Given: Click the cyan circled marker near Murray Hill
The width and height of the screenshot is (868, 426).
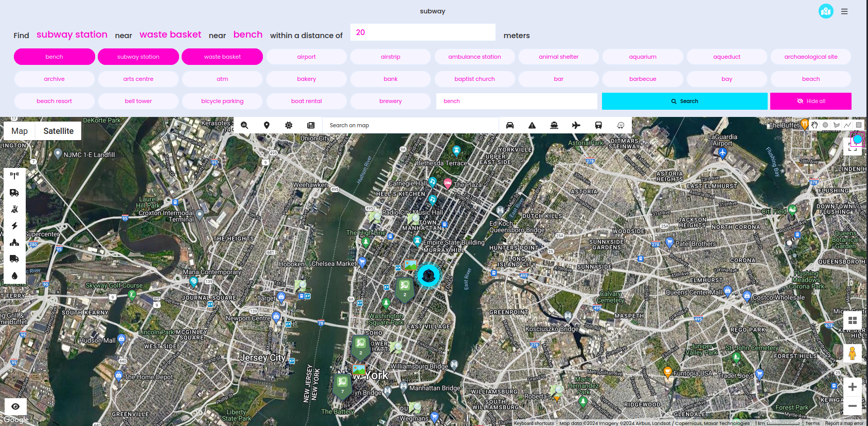Looking at the screenshot, I should (x=429, y=276).
